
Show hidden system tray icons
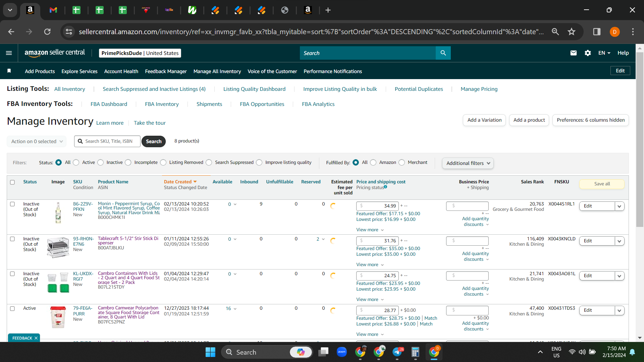click(540, 352)
